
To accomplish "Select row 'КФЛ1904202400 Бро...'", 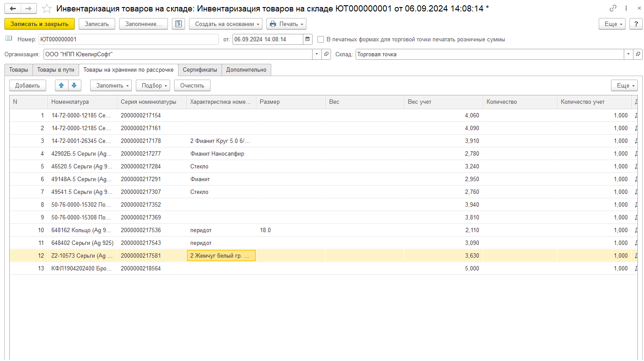I will [x=323, y=268].
